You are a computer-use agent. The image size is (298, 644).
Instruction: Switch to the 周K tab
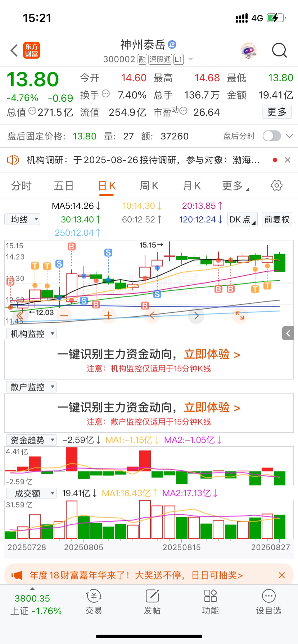(149, 186)
